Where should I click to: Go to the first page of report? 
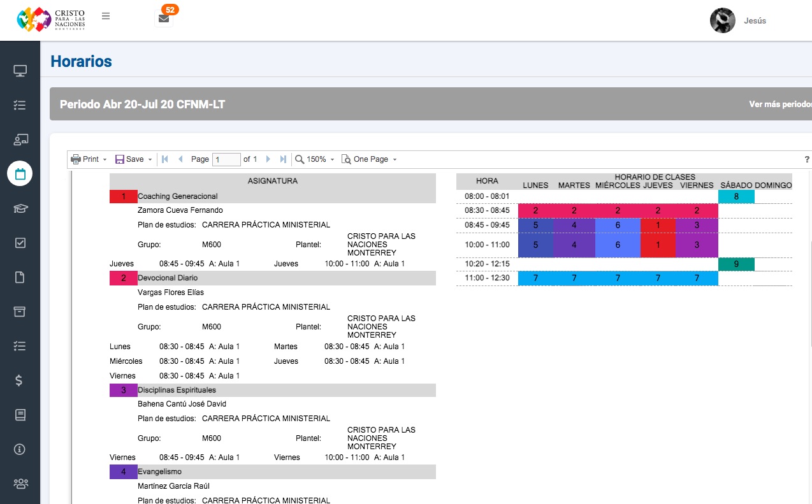point(165,159)
